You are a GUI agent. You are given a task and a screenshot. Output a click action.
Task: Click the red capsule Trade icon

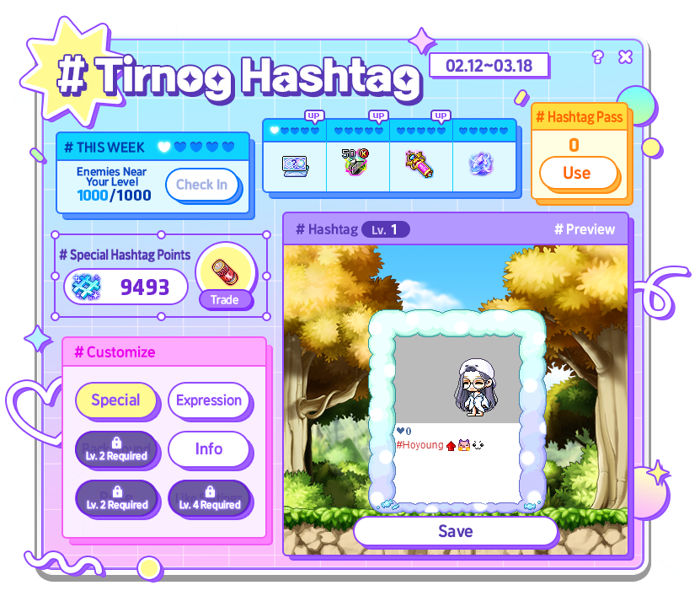225,271
